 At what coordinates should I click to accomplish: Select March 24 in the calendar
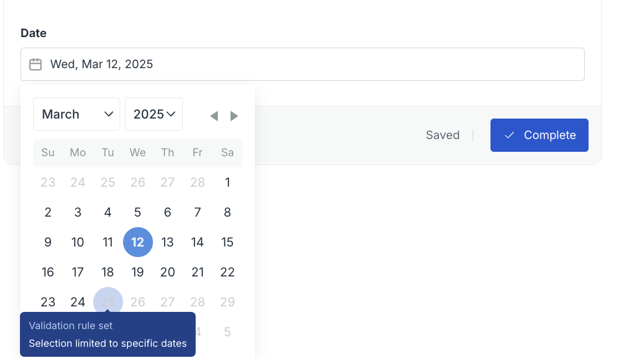(78, 302)
